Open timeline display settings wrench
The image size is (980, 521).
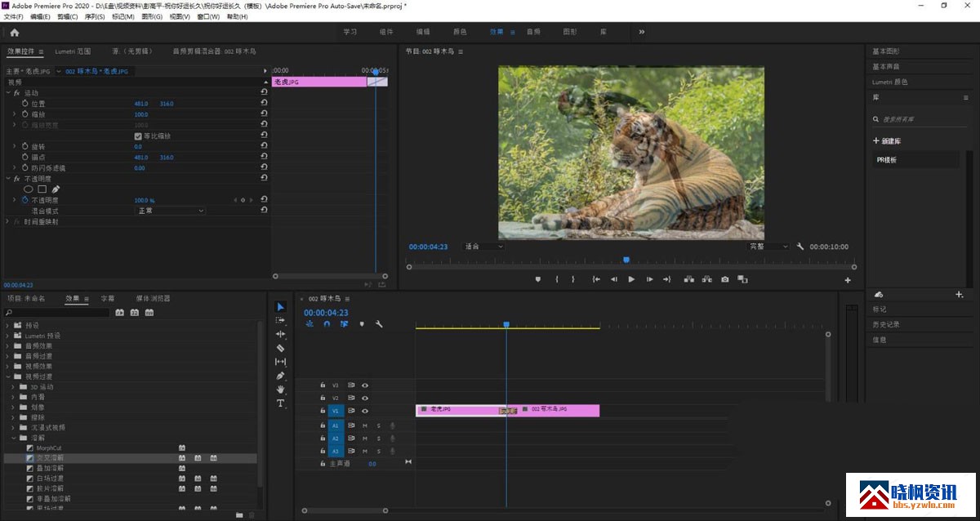[379, 324]
